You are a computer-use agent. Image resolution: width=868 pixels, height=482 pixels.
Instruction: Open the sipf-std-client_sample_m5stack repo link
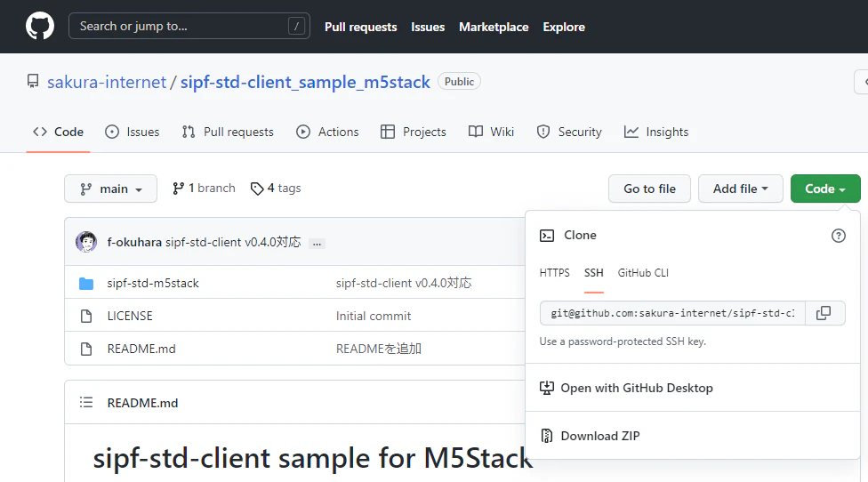click(305, 82)
